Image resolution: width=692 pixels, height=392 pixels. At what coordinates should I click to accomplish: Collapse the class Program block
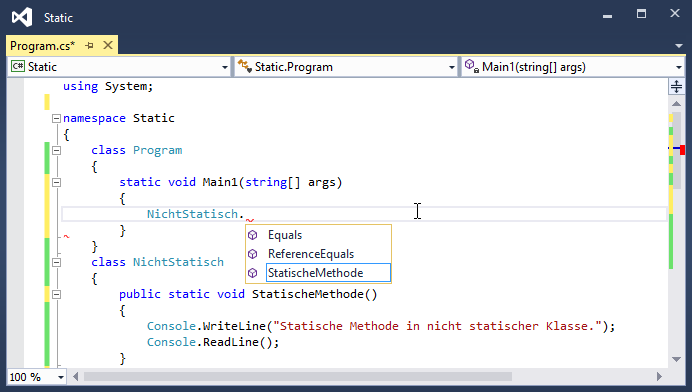56,151
